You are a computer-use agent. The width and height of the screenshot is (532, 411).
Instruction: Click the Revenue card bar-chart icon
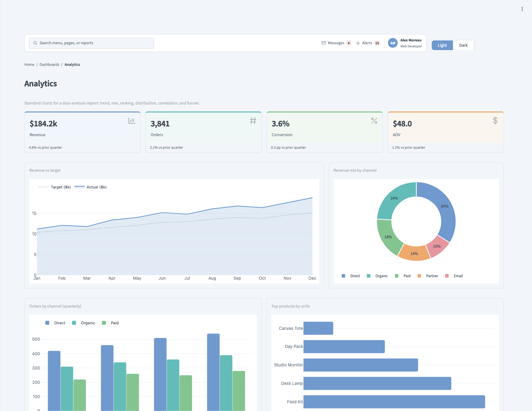point(132,121)
